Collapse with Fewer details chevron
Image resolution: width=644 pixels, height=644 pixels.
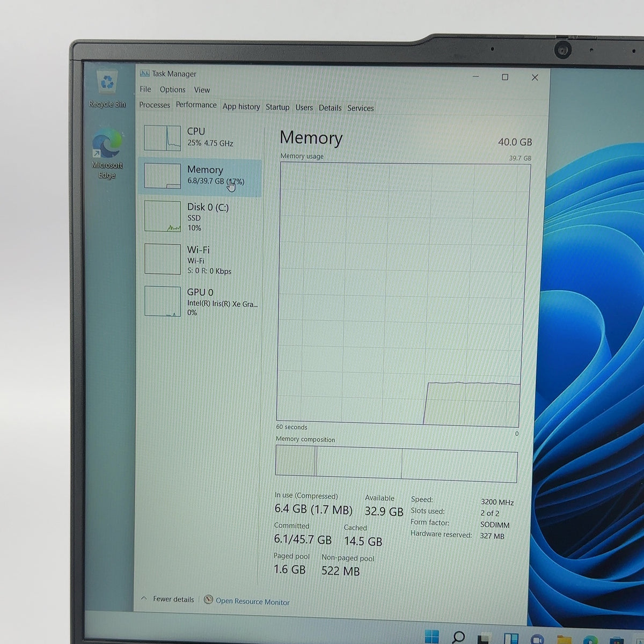point(143,598)
